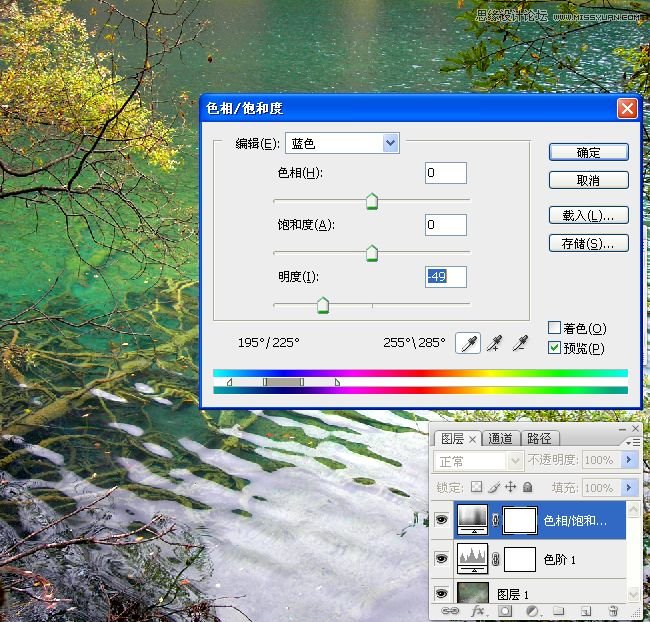
Task: Click the 饱和度(A) value field
Action: coord(446,225)
